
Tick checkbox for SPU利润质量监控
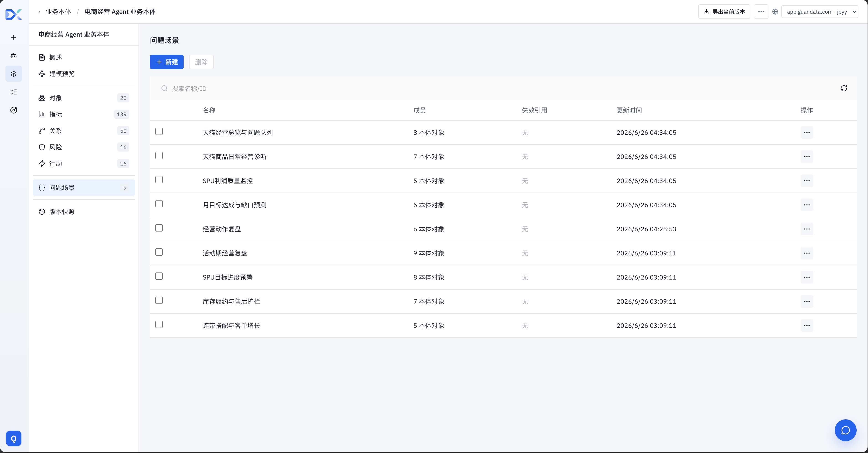[159, 180]
